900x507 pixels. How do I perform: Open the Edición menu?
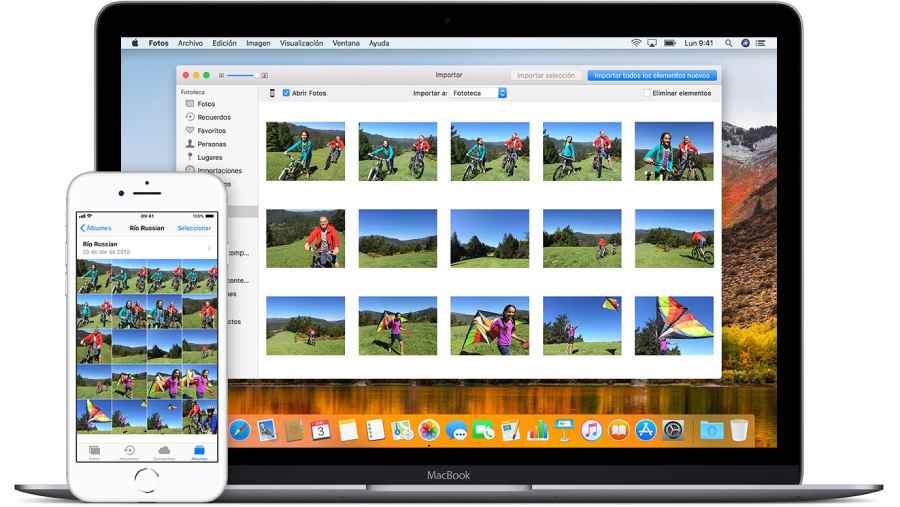[224, 43]
